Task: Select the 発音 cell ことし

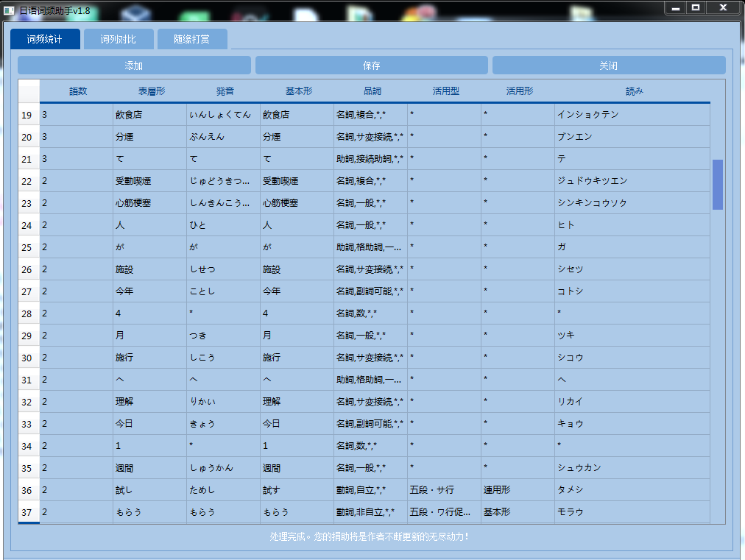Action: pos(223,291)
